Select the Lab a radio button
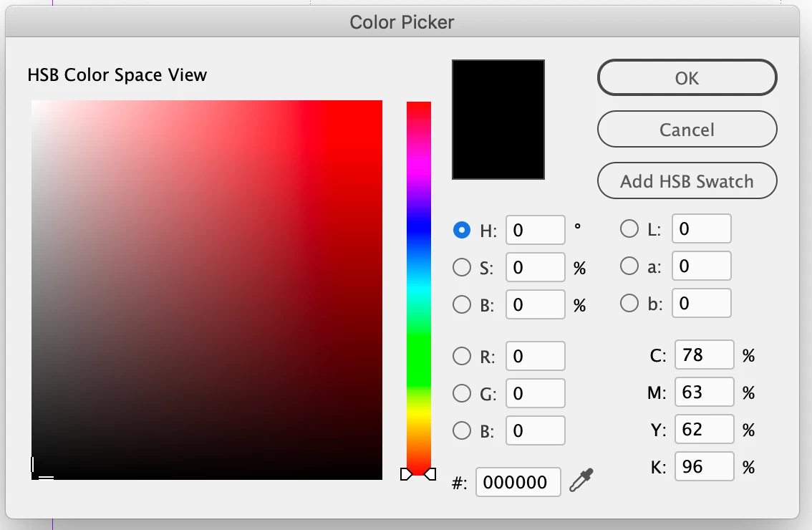Image resolution: width=812 pixels, height=530 pixels. pyautogui.click(x=629, y=266)
